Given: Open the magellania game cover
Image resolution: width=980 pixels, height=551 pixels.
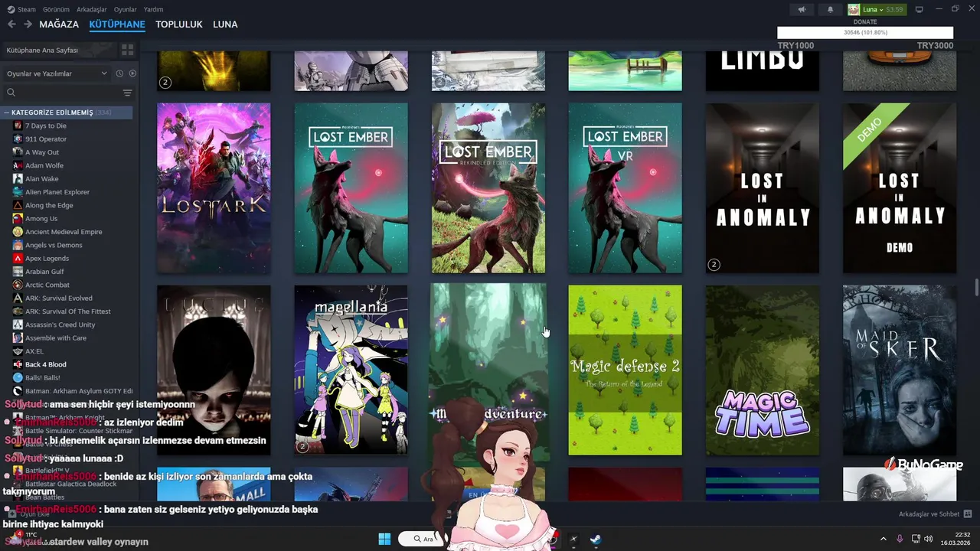Looking at the screenshot, I should pyautogui.click(x=351, y=370).
